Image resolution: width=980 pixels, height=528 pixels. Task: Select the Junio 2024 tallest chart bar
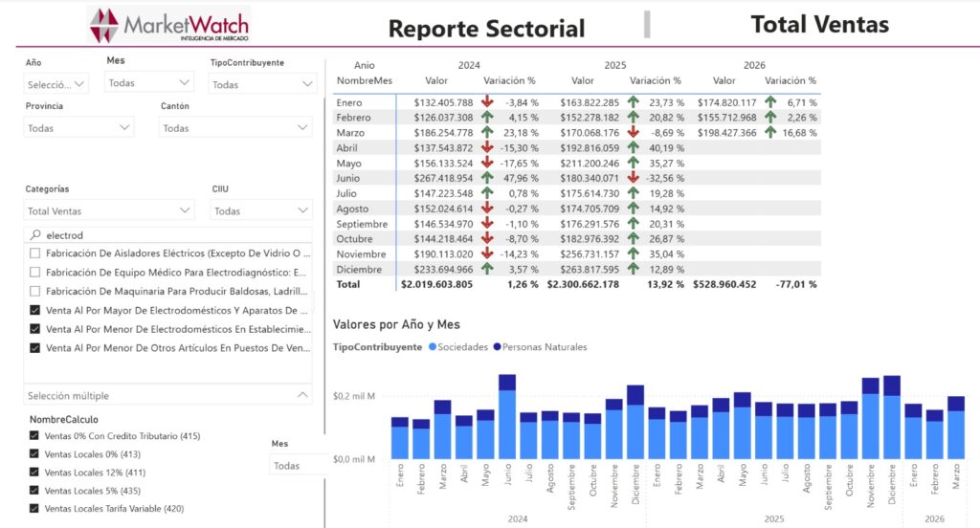pos(507,417)
